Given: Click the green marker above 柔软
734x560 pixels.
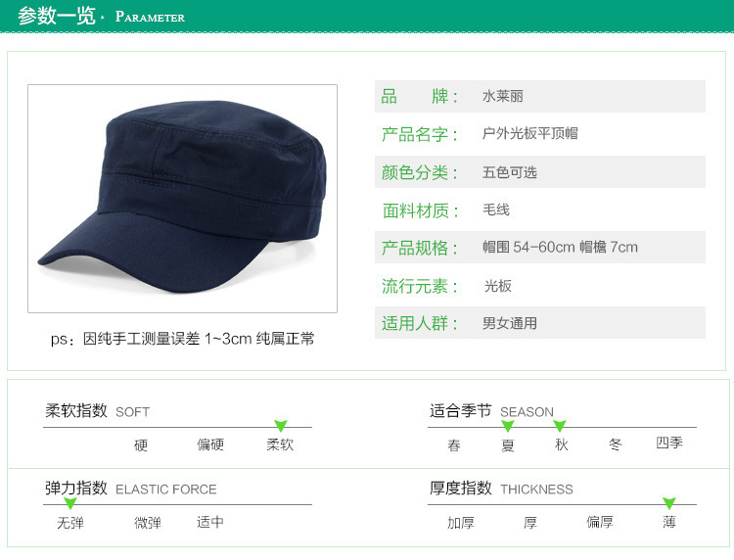Looking at the screenshot, I should tap(281, 426).
